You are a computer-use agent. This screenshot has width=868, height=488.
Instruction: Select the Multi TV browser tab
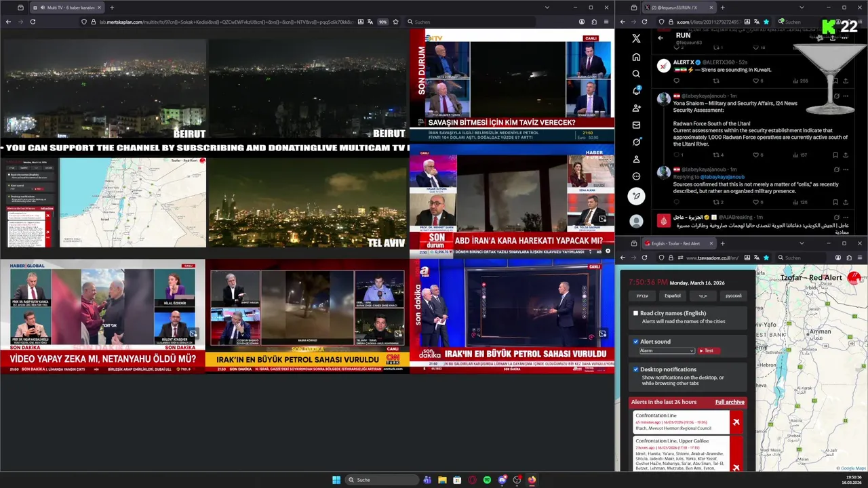coord(66,7)
